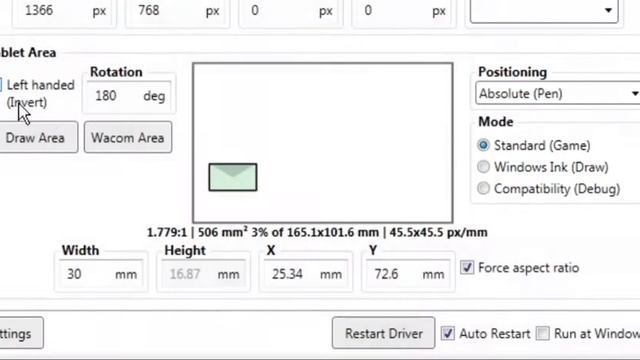The height and width of the screenshot is (360, 640).
Task: Toggle the Auto Restart checkbox
Action: click(x=447, y=333)
